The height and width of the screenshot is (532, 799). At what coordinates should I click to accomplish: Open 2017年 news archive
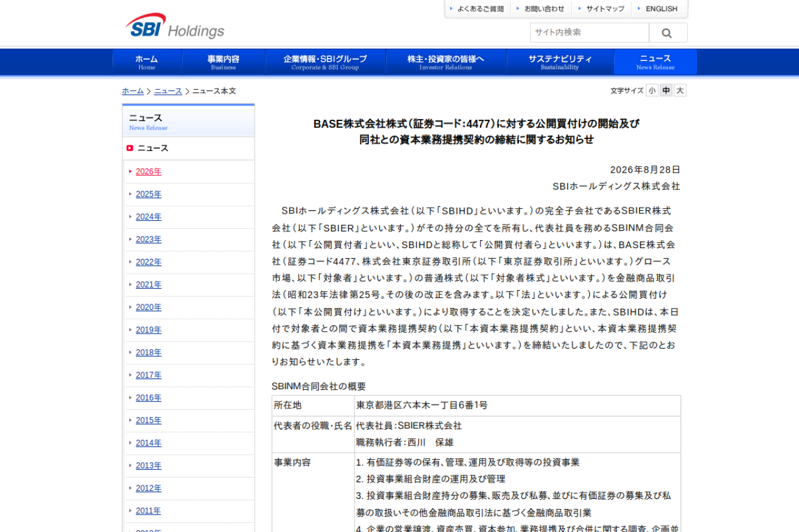(x=149, y=375)
